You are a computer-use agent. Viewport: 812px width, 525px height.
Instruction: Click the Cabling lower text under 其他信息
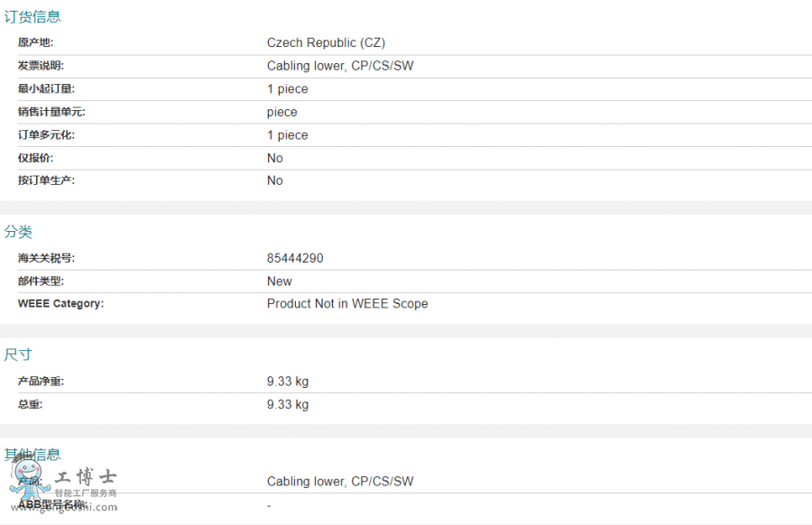pyautogui.click(x=340, y=482)
